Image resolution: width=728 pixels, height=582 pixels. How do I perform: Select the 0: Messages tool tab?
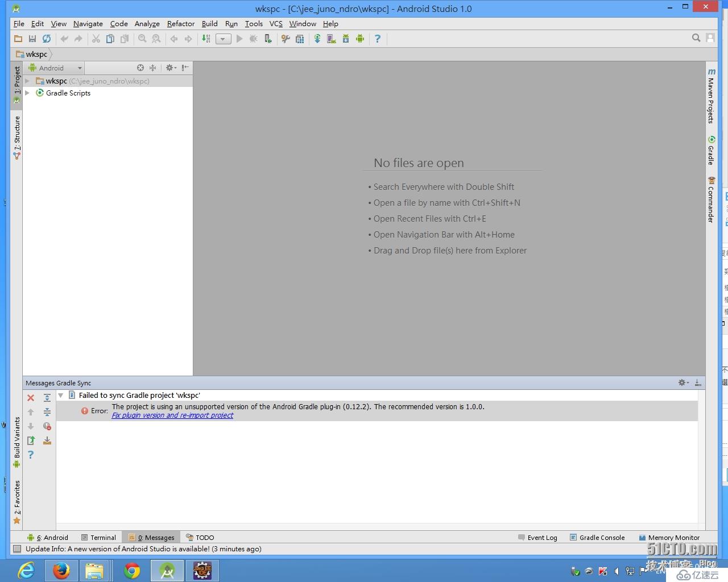point(151,538)
